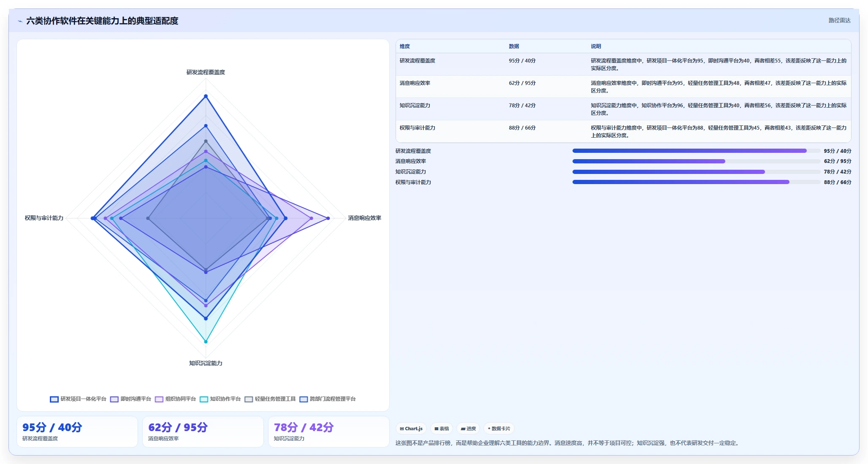Click the 数据 column header

pos(514,46)
